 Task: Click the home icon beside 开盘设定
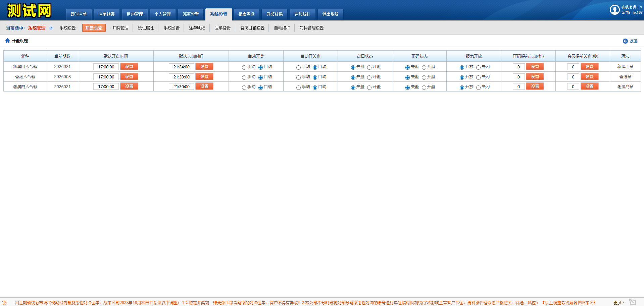coord(7,41)
